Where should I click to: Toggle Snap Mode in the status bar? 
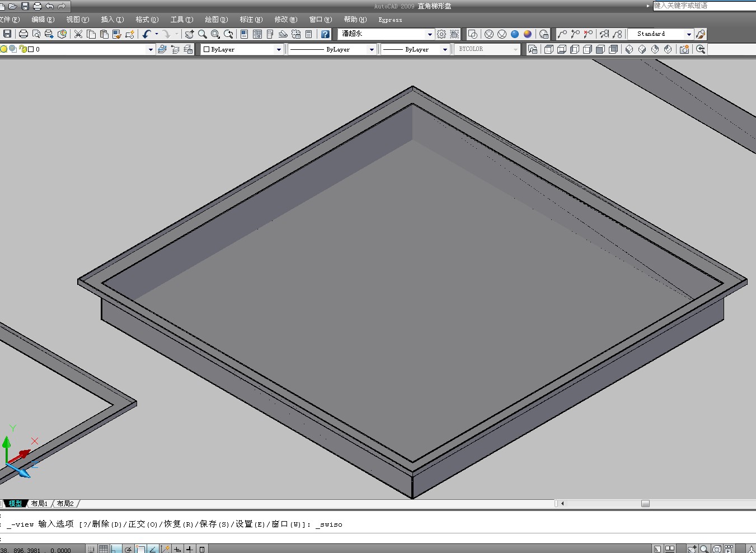tap(91, 549)
